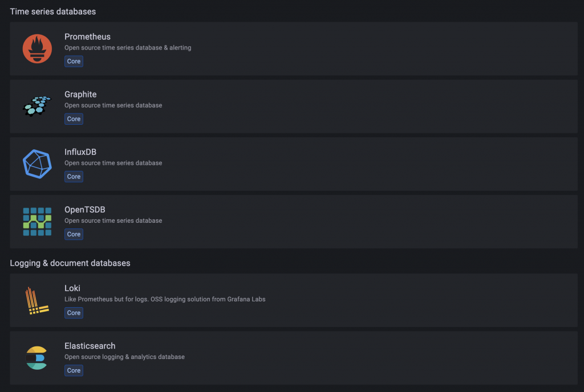Click the Core badge under Loki
This screenshot has height=392, width=584.
(74, 313)
